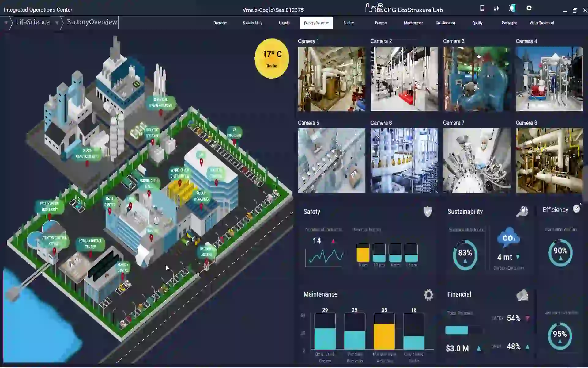
Task: Click the CO2 cloud icon
Action: pyautogui.click(x=509, y=237)
